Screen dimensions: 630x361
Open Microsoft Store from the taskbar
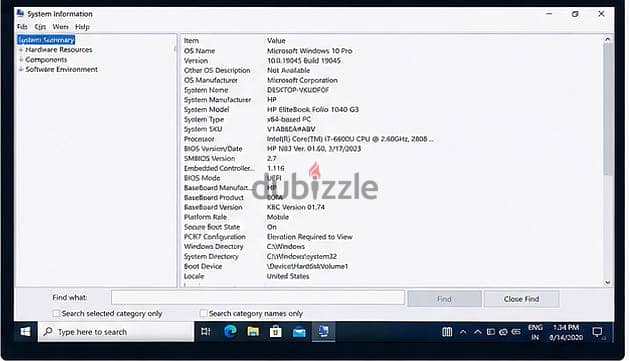point(276,332)
